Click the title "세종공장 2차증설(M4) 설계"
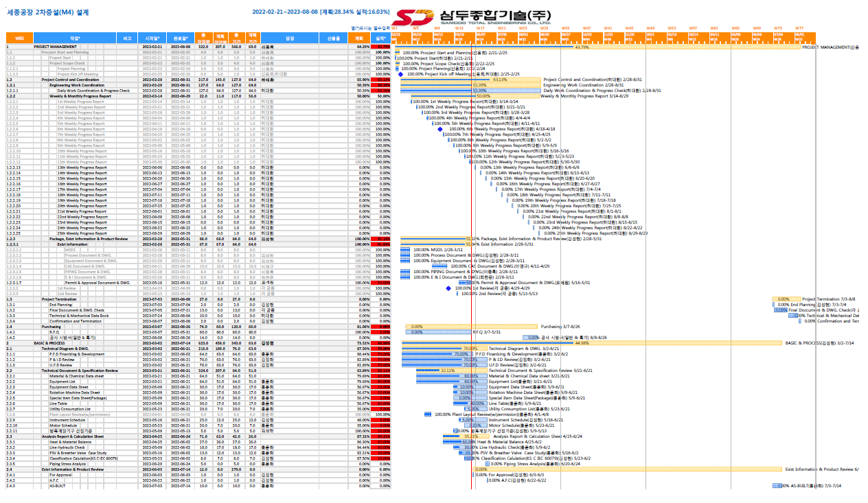 point(48,12)
